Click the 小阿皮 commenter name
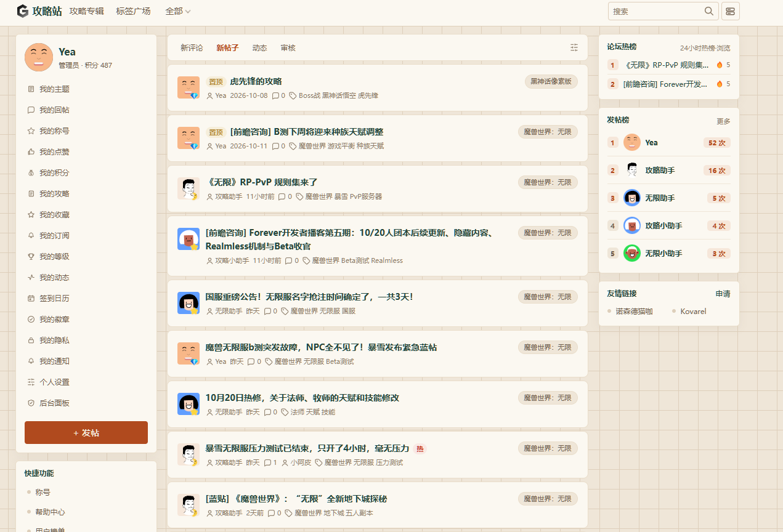The height and width of the screenshot is (532, 783). tap(301, 462)
